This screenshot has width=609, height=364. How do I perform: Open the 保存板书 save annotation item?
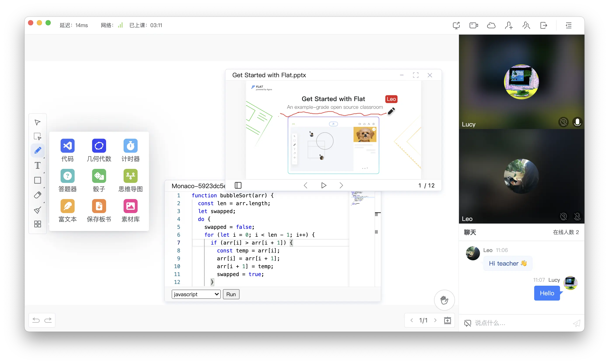[x=99, y=206]
